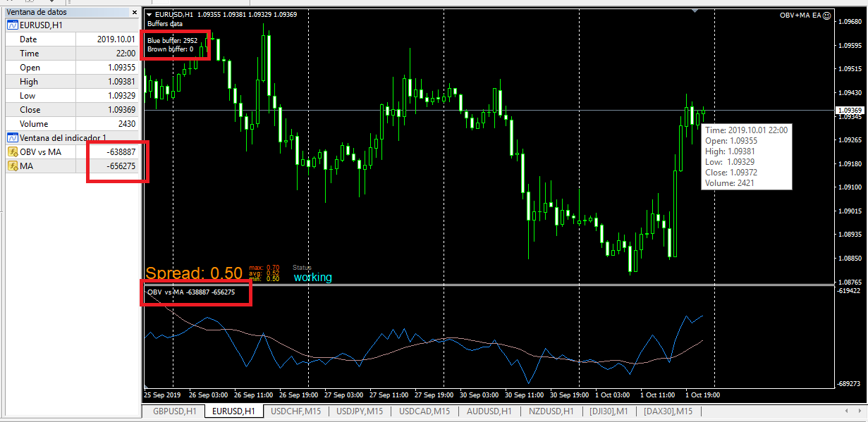868x422 pixels.
Task: Click the 1.09680 level on the price scale
Action: 849,22
